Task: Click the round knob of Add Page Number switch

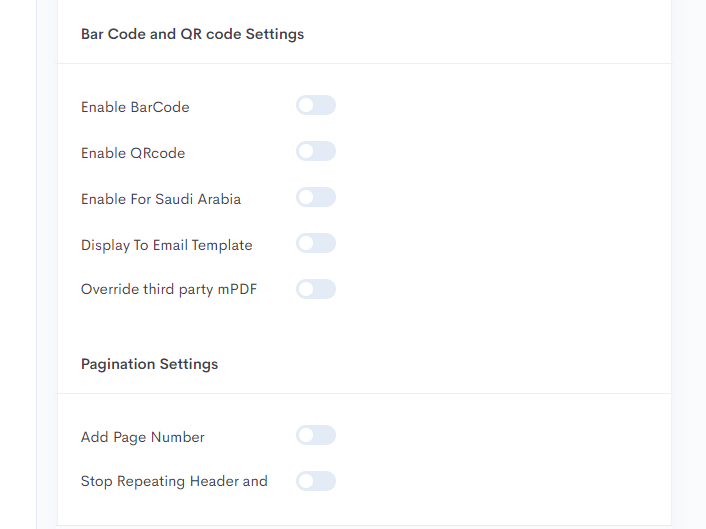Action: [306, 435]
